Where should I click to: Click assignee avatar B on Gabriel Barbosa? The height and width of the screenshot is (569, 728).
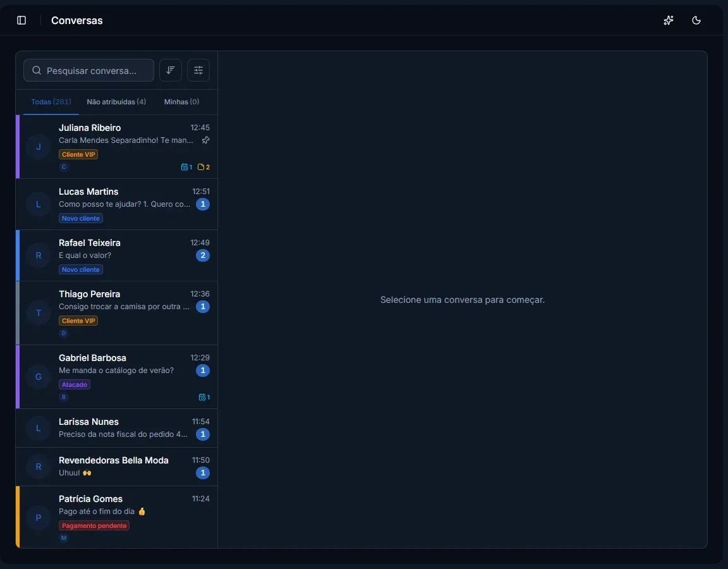[x=64, y=397]
